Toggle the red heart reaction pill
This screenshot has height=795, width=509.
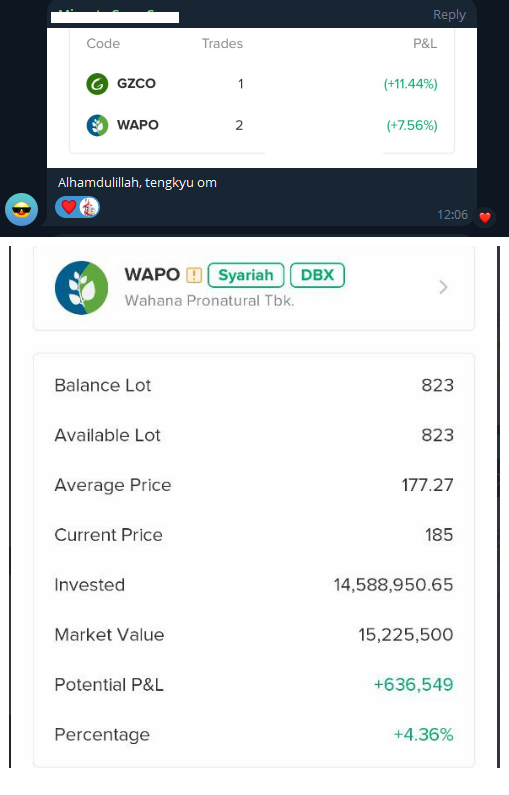[x=77, y=207]
